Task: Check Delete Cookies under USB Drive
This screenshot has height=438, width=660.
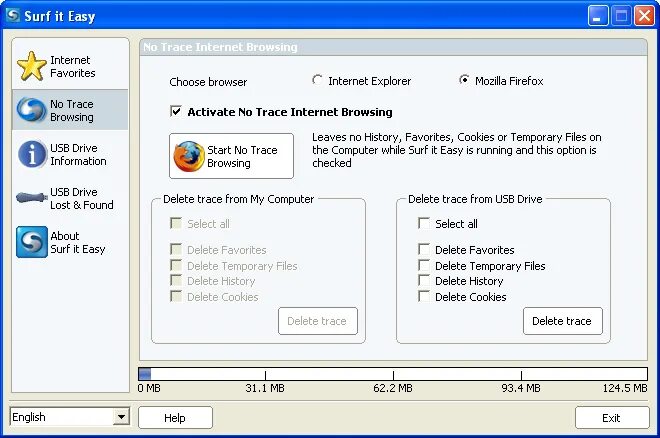Action: pos(424,296)
